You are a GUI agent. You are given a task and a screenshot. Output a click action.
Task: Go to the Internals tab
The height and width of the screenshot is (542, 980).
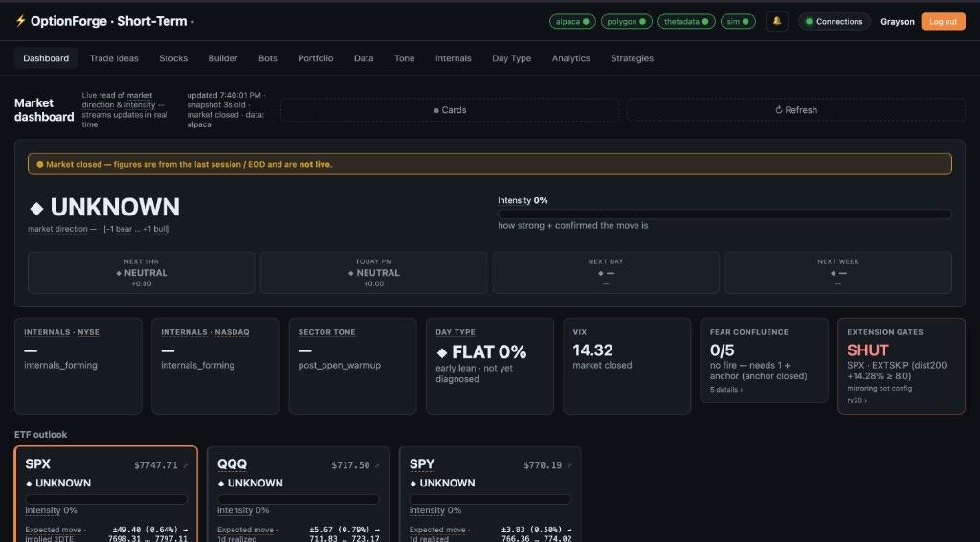tap(453, 58)
